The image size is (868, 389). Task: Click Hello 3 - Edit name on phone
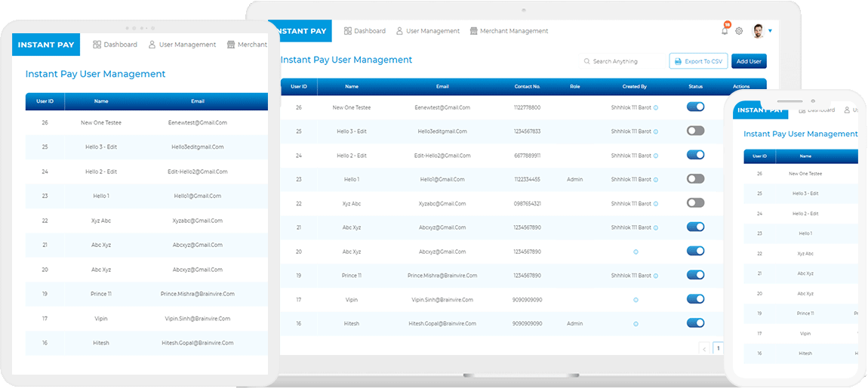[805, 193]
